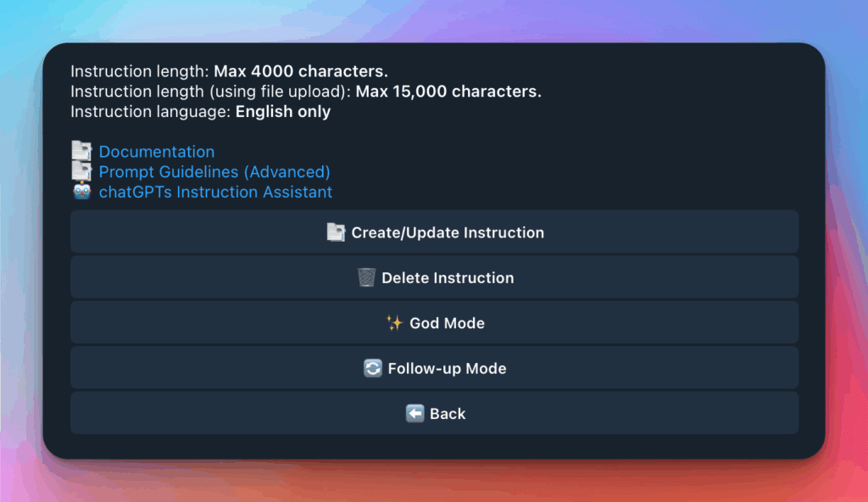Click the "English only" text

coord(283,112)
